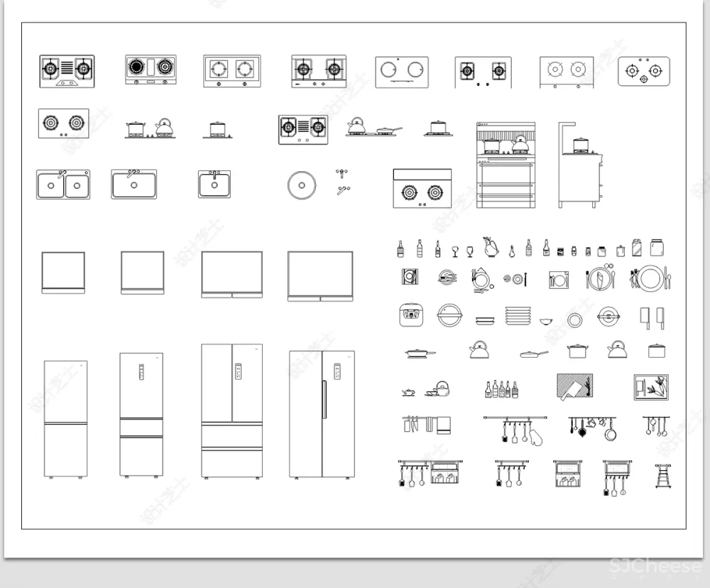Select the small step stool in the corner
Viewport: 710px width, 588px height.
coord(663,476)
